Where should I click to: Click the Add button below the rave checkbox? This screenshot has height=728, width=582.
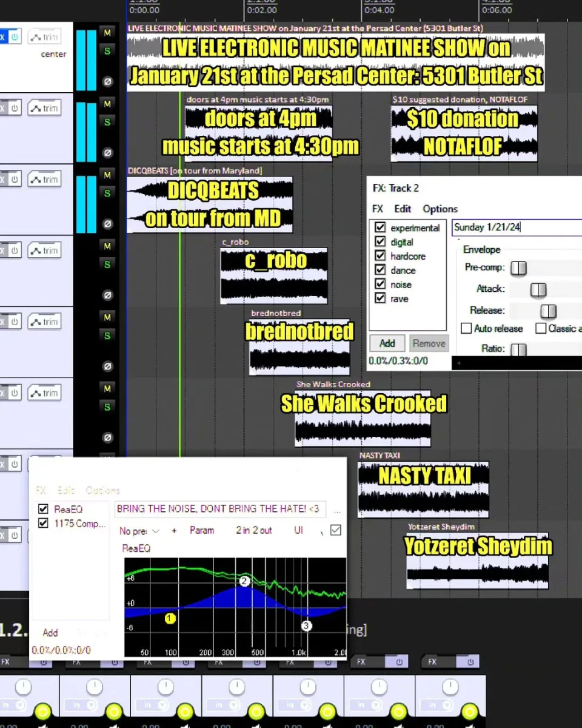pyautogui.click(x=387, y=343)
